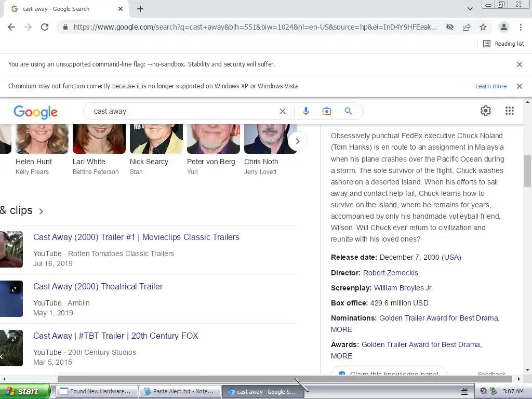Click the vertical scrollbar up arrow
This screenshot has height=399, width=532.
527,102
